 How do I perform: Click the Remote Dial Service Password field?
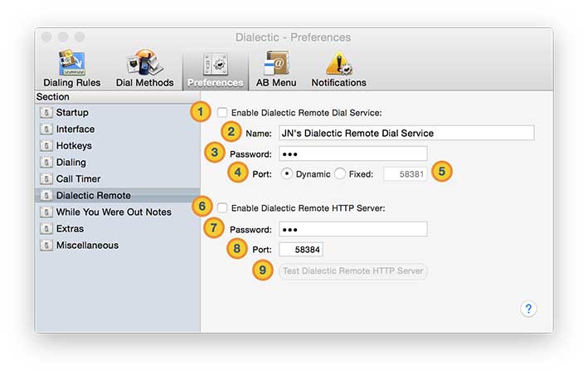point(352,154)
